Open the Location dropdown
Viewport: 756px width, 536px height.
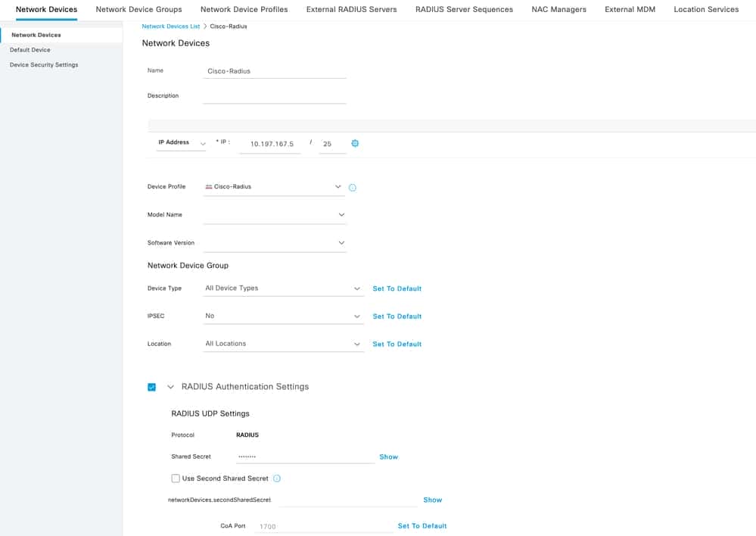[x=283, y=344]
